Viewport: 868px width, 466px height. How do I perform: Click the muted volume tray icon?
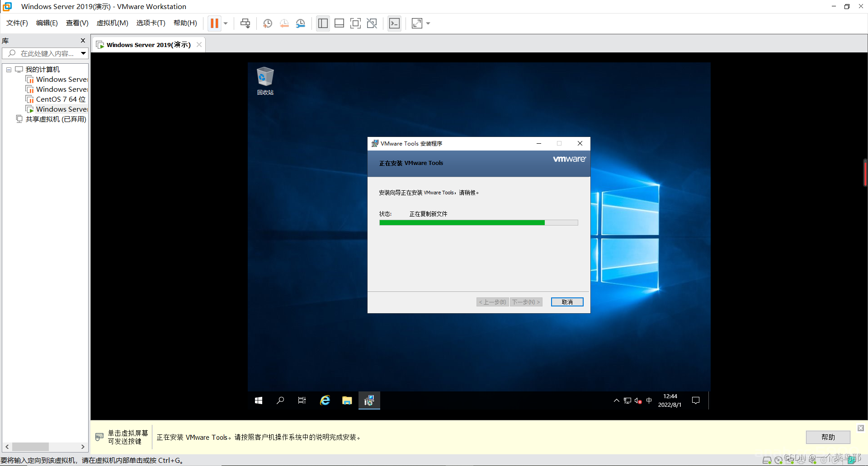638,400
